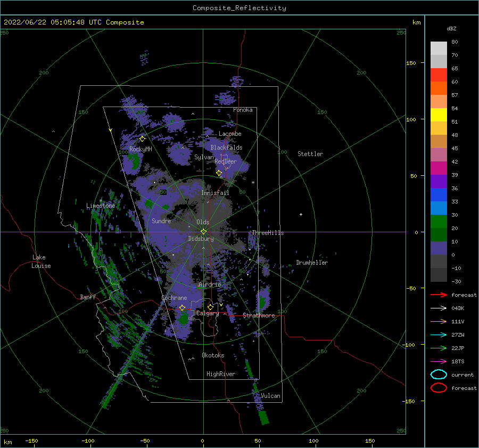The width and height of the screenshot is (479, 448).
Task: Pick the red 60-65 dBZ swatch
Action: click(439, 75)
